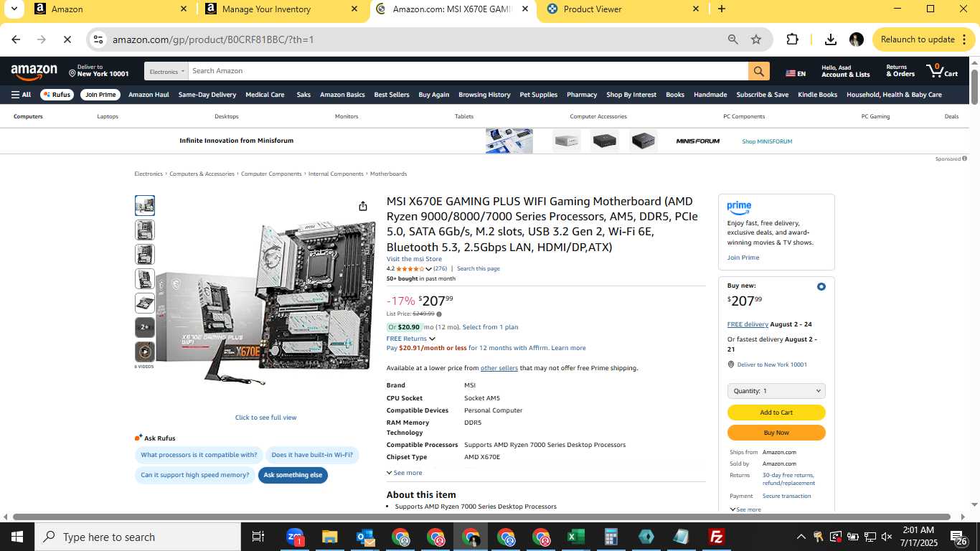Viewport: 980px width, 551px height.
Task: Click Motherboards breadcrumb link
Action: [x=388, y=174]
